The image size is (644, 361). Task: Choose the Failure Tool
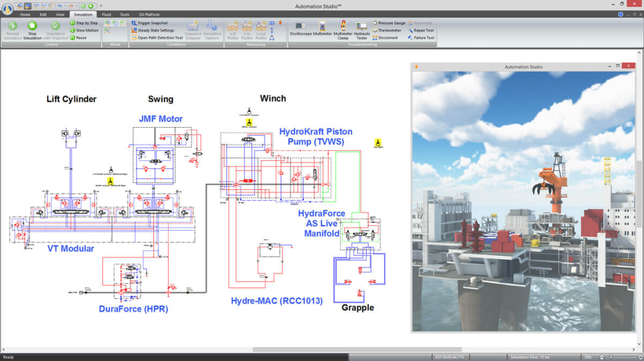(x=421, y=38)
